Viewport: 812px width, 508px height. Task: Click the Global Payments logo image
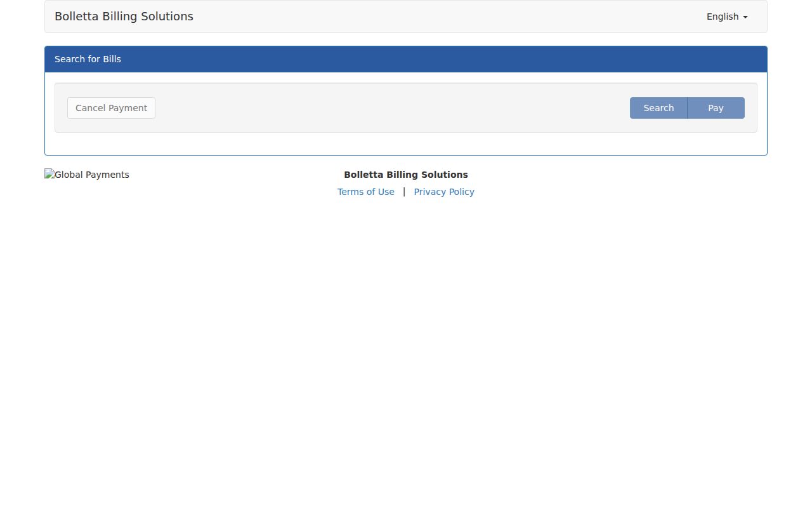[87, 175]
